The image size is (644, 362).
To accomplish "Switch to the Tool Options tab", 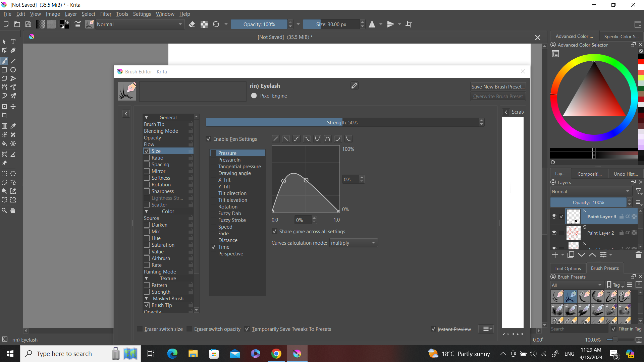I will pyautogui.click(x=568, y=268).
